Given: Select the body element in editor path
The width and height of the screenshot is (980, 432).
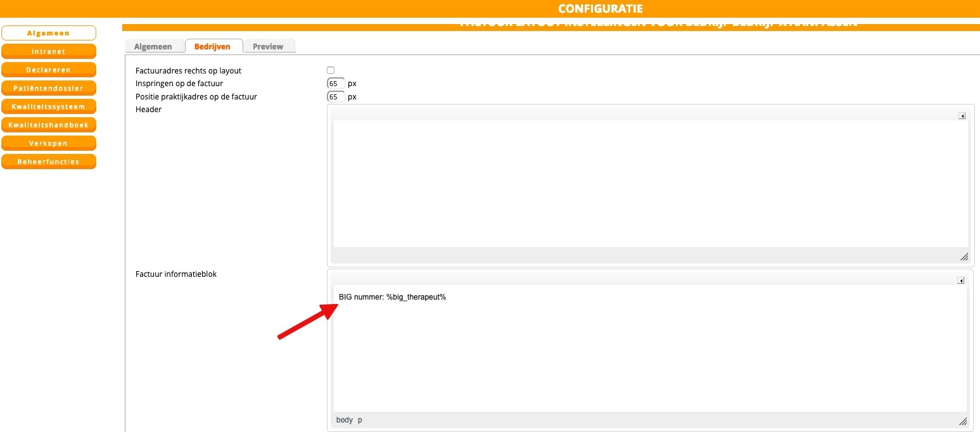Looking at the screenshot, I should (344, 420).
